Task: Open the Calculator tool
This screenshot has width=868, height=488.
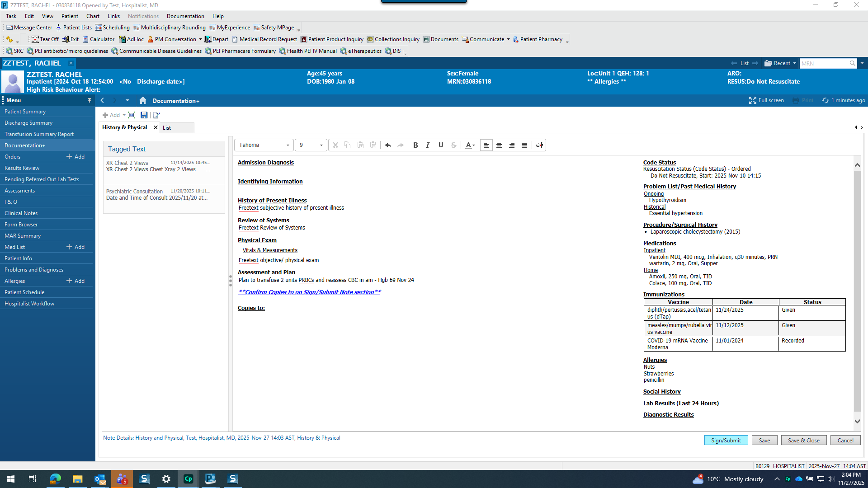Action: click(x=98, y=39)
